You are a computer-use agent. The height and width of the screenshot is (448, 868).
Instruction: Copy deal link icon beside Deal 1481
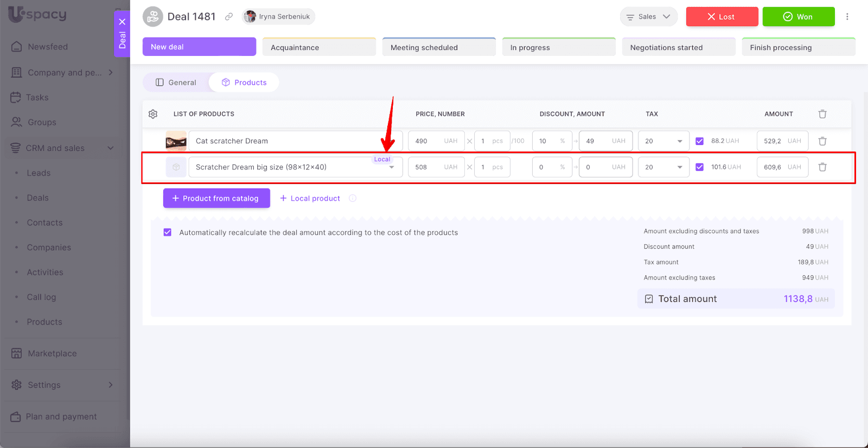pyautogui.click(x=229, y=17)
